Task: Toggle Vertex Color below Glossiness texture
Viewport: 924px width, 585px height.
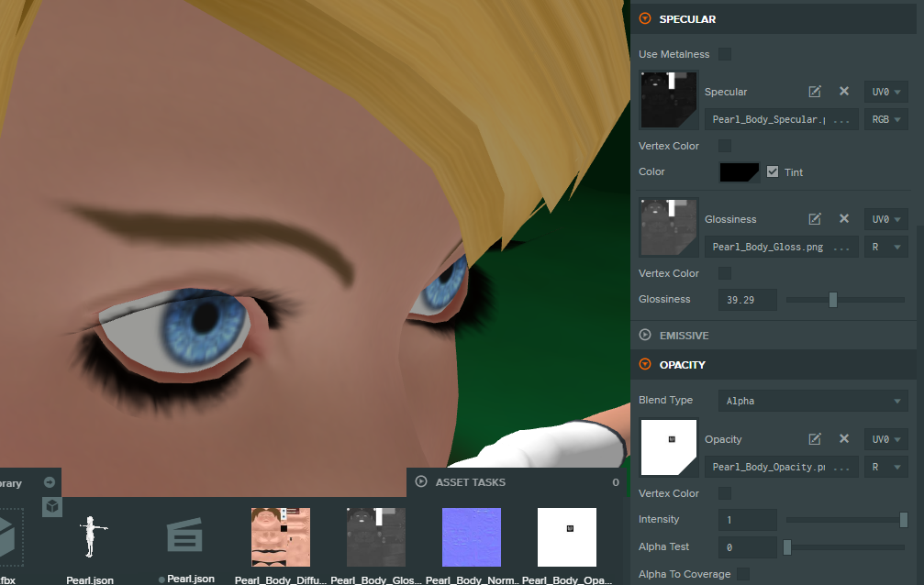Action: pyautogui.click(x=725, y=273)
